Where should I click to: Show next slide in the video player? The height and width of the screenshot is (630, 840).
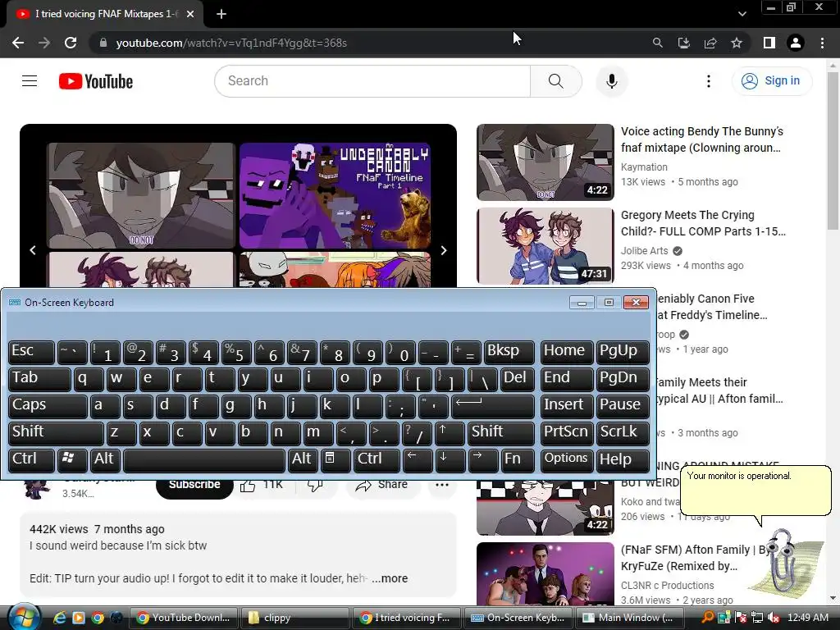point(443,250)
